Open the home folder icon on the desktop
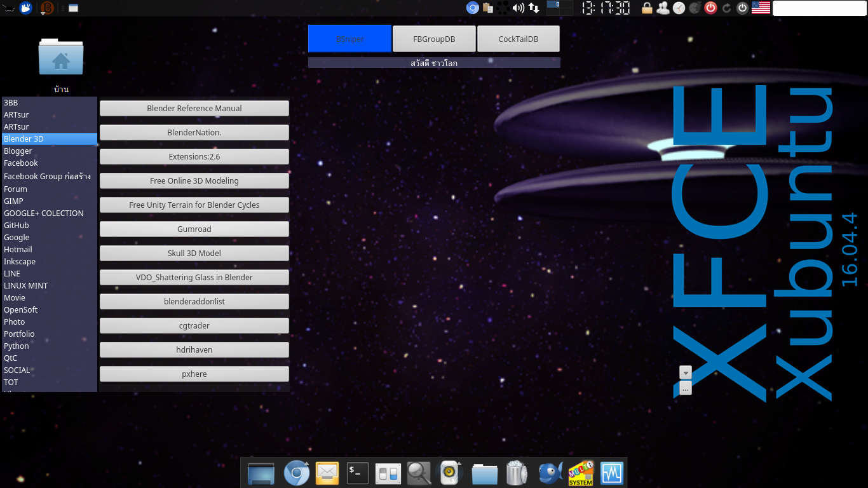The image size is (868, 488). (x=61, y=57)
